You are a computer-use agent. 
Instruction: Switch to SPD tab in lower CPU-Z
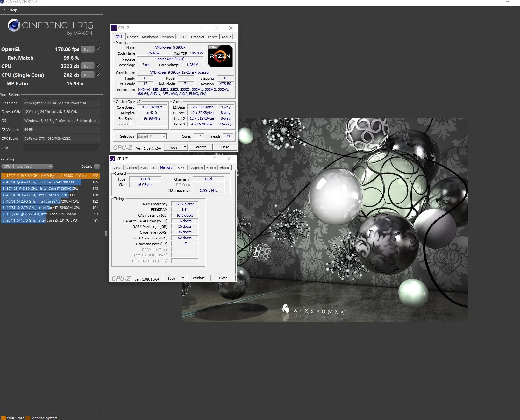181,168
